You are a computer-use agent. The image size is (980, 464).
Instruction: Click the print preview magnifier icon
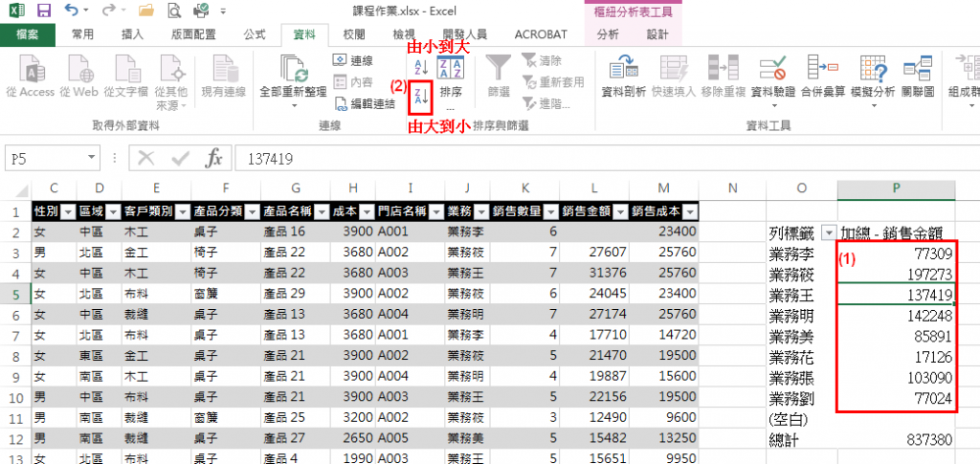pos(174,11)
